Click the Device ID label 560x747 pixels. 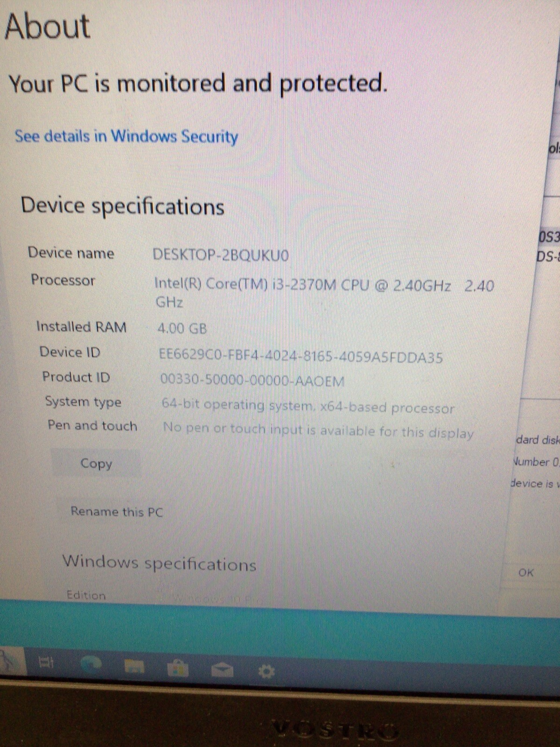tap(70, 352)
